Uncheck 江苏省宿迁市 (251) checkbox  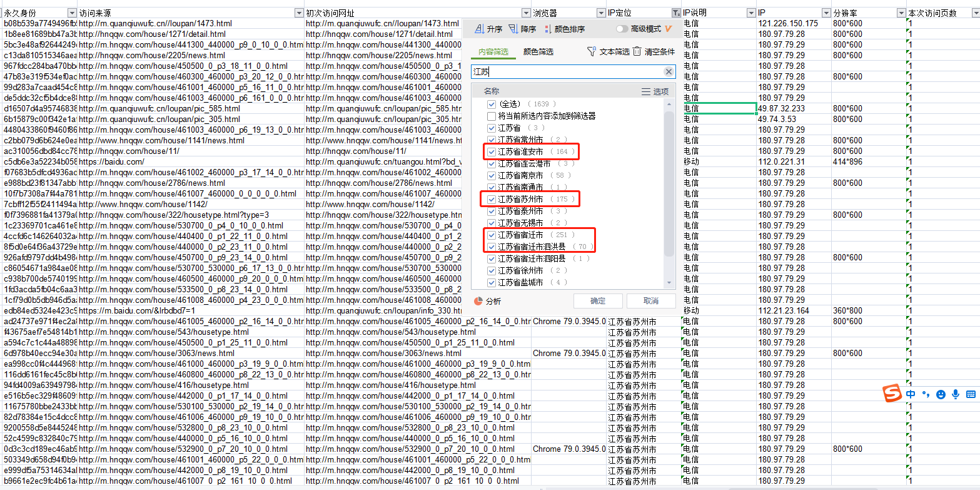492,235
